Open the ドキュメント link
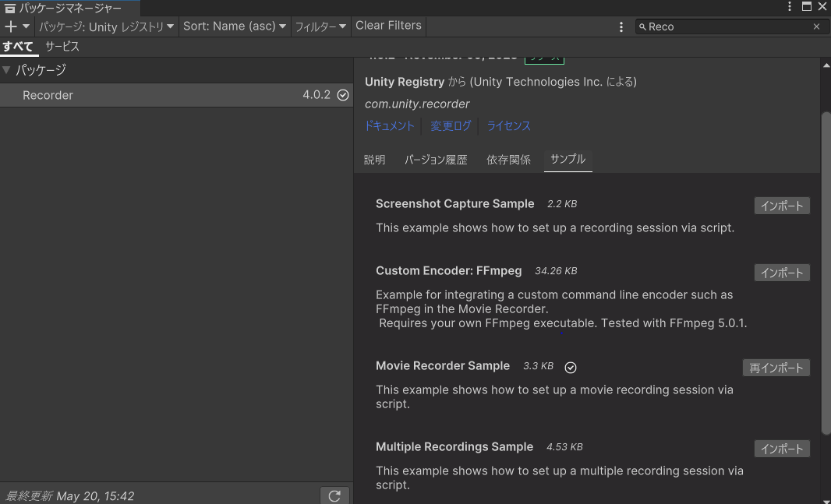The image size is (831, 504). pos(390,125)
